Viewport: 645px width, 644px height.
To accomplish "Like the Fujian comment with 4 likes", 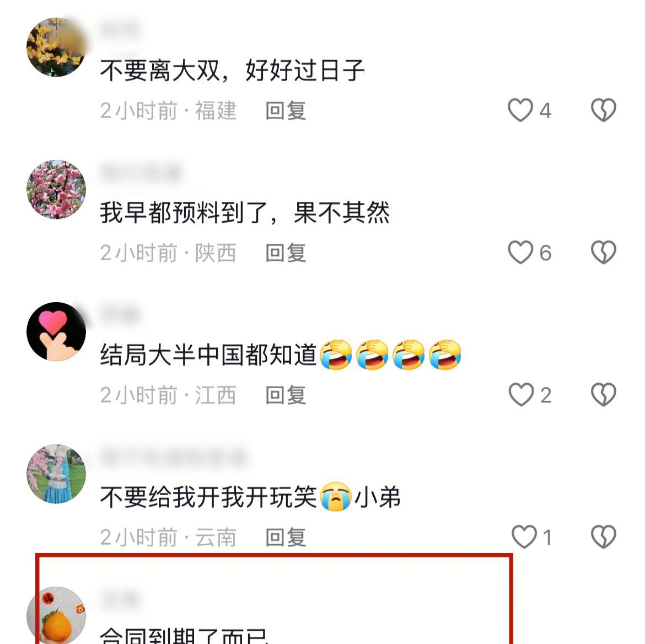I will pyautogui.click(x=520, y=110).
